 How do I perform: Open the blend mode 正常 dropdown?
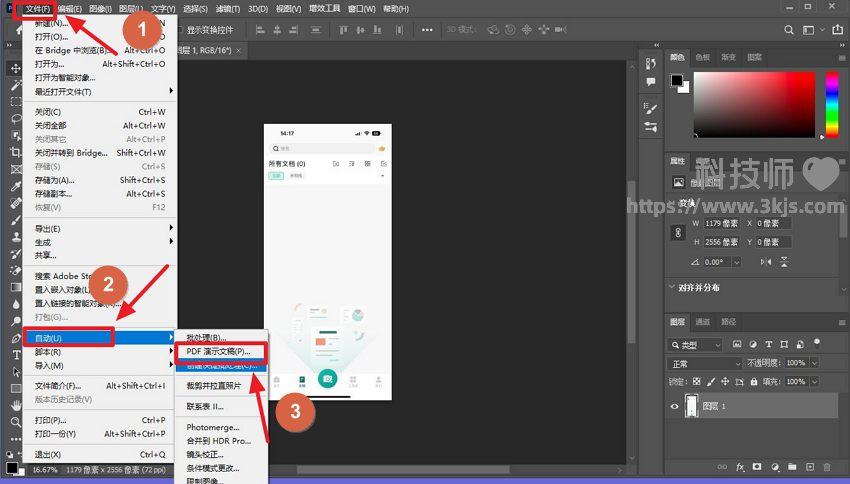pyautogui.click(x=703, y=363)
